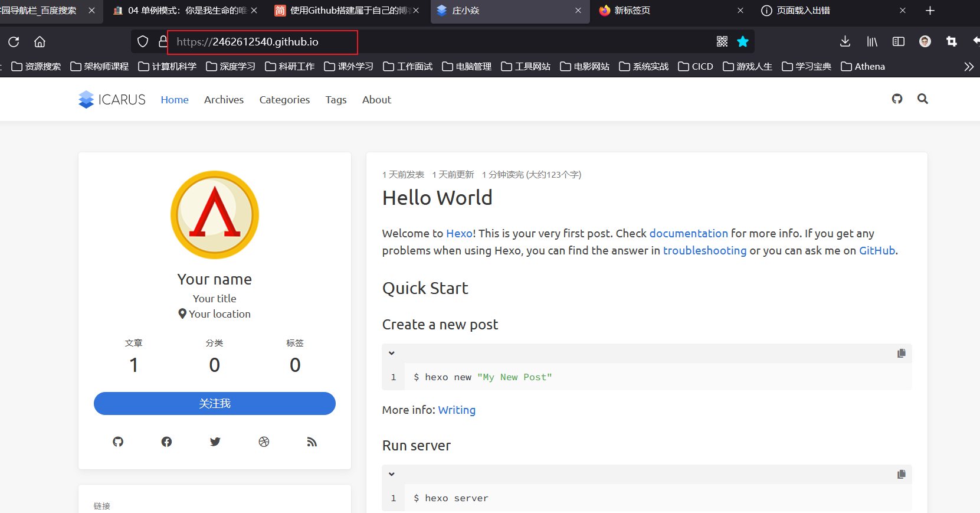Go to browser home page icon
This screenshot has width=980, height=513.
point(40,42)
